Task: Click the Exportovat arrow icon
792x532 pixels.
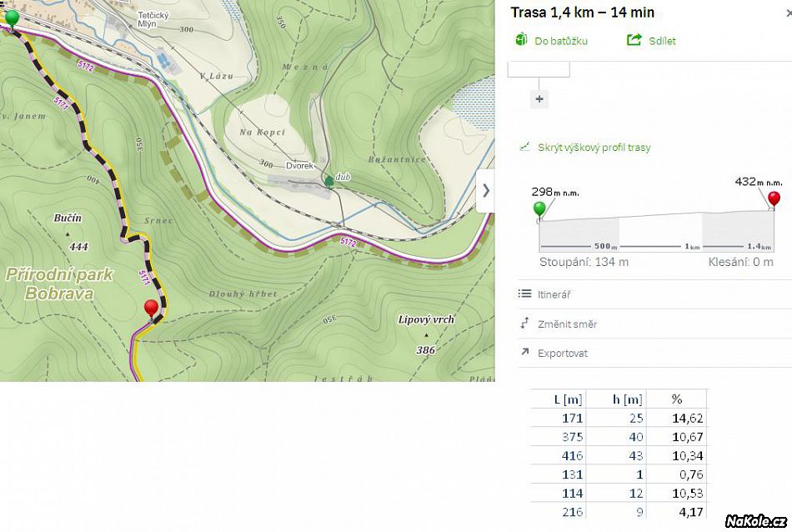Action: pos(524,353)
